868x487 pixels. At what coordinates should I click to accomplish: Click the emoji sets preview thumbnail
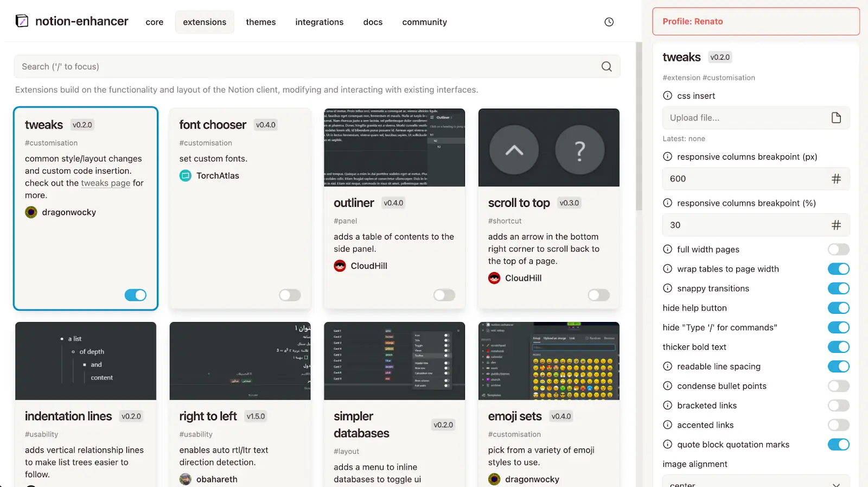549,361
